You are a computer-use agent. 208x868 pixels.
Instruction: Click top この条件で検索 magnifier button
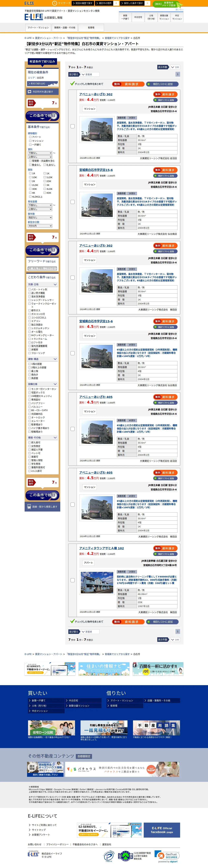[43, 116]
